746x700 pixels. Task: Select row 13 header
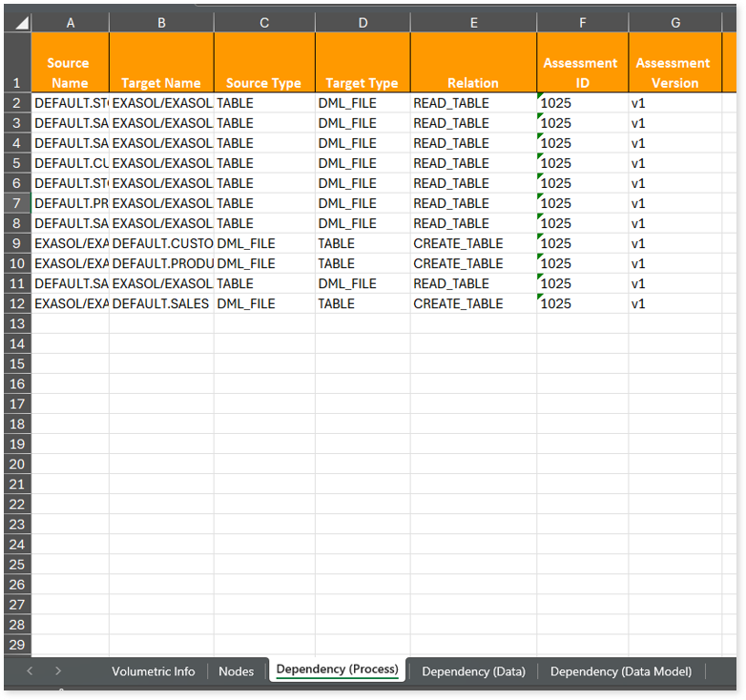(x=16, y=323)
